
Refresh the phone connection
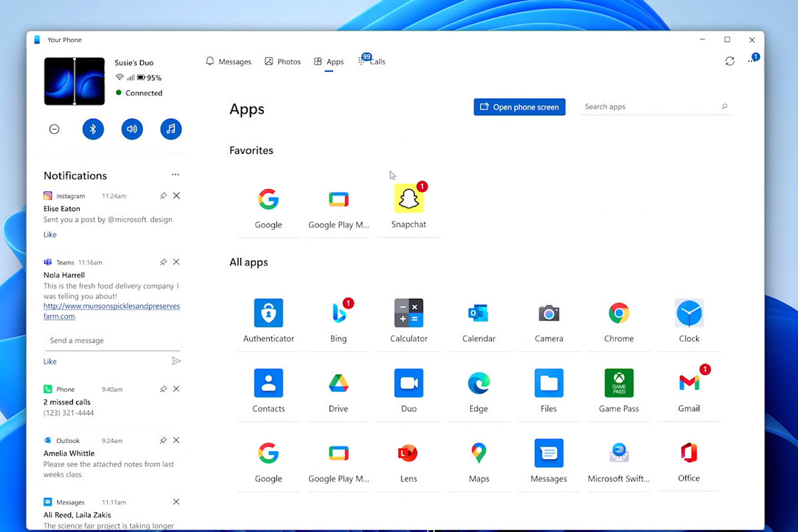point(729,60)
